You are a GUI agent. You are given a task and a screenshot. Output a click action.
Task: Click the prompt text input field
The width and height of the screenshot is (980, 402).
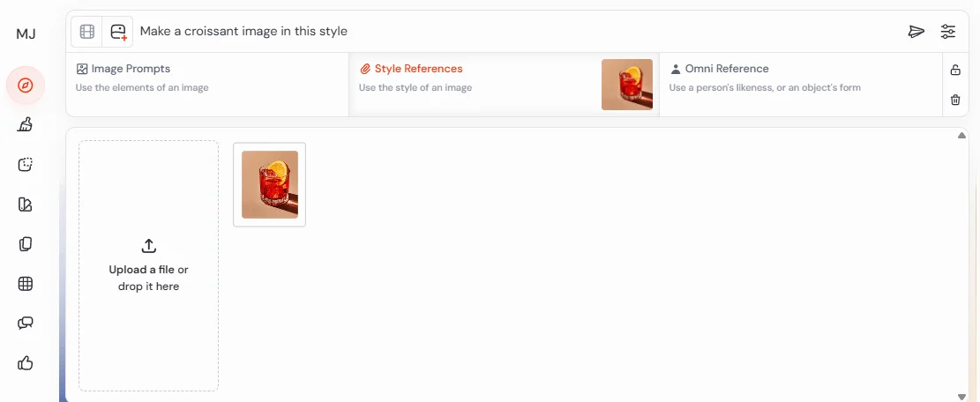pos(519,31)
